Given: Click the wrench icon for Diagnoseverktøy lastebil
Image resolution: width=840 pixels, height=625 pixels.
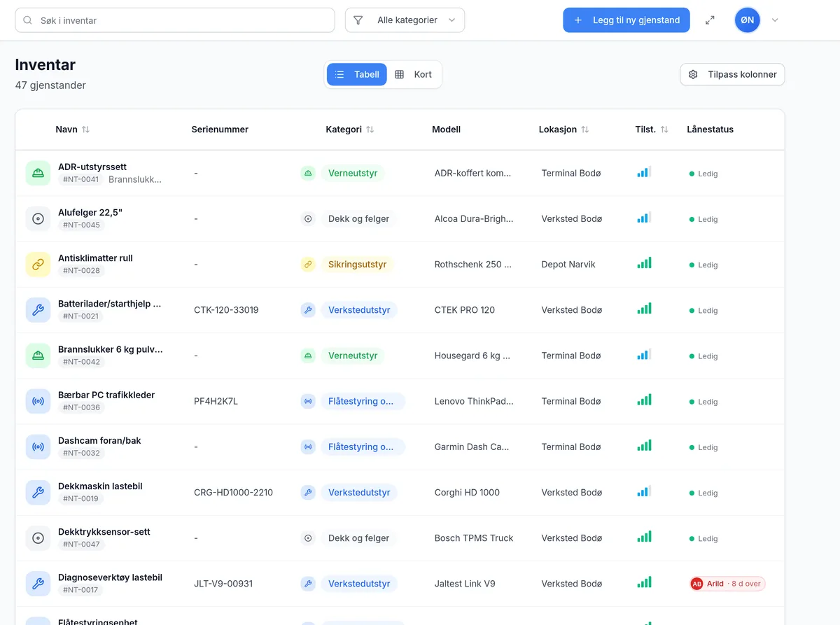Looking at the screenshot, I should 38,584.
